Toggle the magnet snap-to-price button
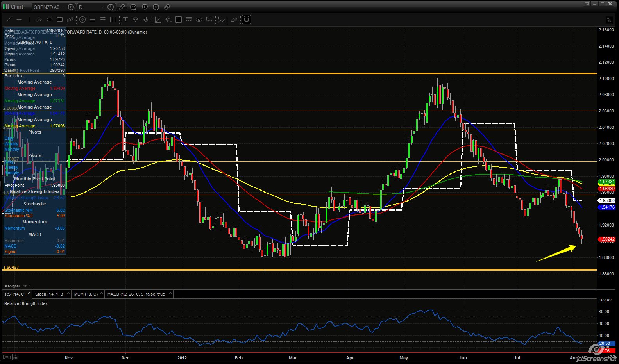This screenshot has width=619, height=364. coord(247,20)
